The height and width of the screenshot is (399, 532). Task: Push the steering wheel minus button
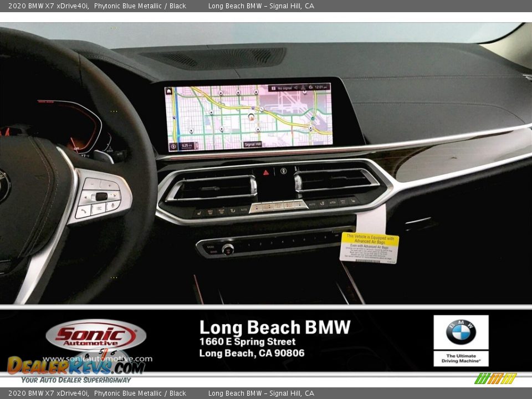pos(92,184)
